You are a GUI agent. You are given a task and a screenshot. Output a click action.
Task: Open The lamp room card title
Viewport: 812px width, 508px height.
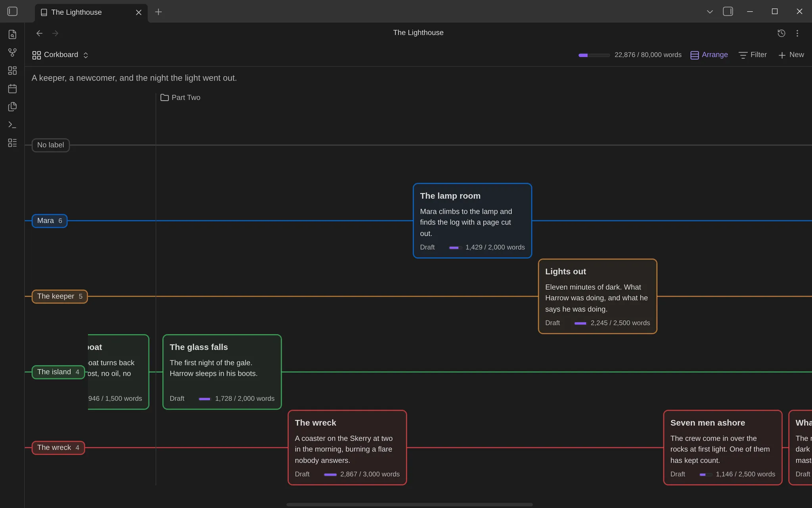(x=450, y=196)
